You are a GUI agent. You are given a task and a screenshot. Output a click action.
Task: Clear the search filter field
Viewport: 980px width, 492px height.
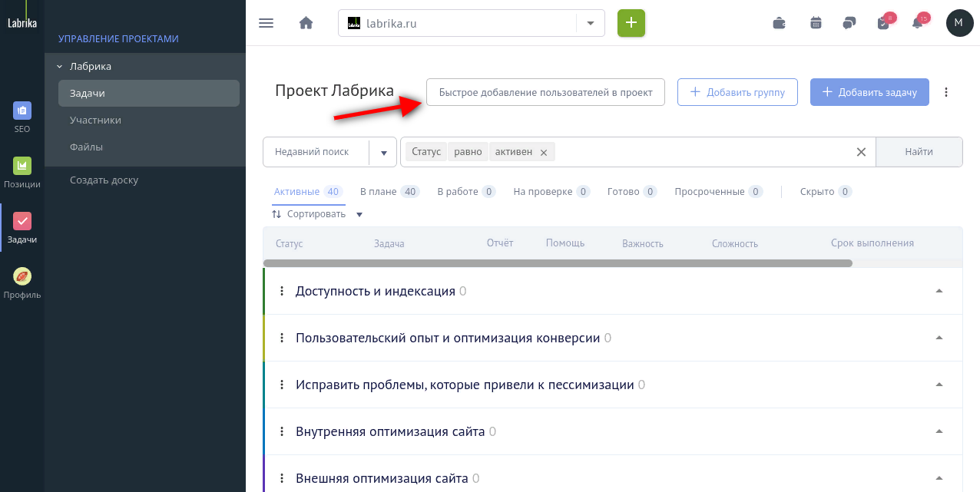(861, 152)
